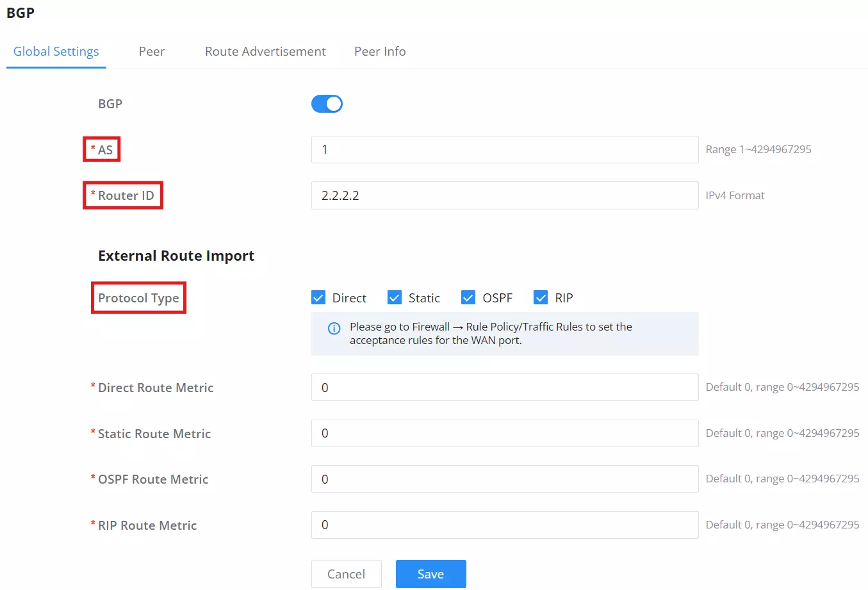868x590 pixels.
Task: Switch to the Peer tab
Action: (x=152, y=51)
